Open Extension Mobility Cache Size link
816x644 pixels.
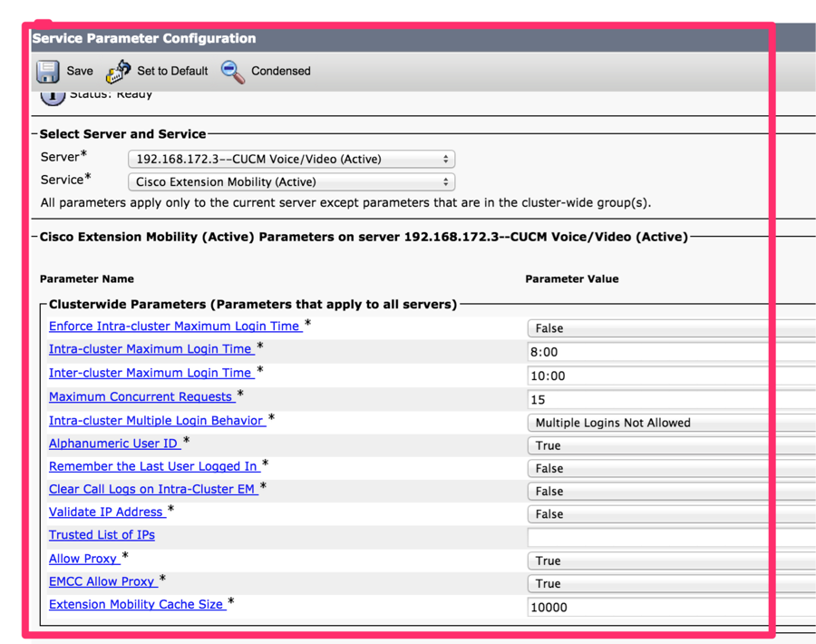[138, 605]
